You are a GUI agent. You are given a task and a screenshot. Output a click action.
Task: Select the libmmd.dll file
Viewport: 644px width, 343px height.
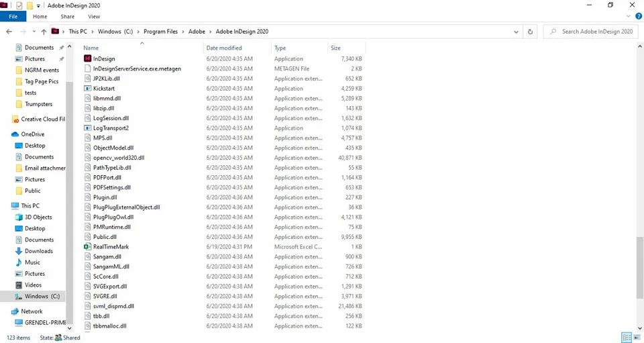click(107, 98)
